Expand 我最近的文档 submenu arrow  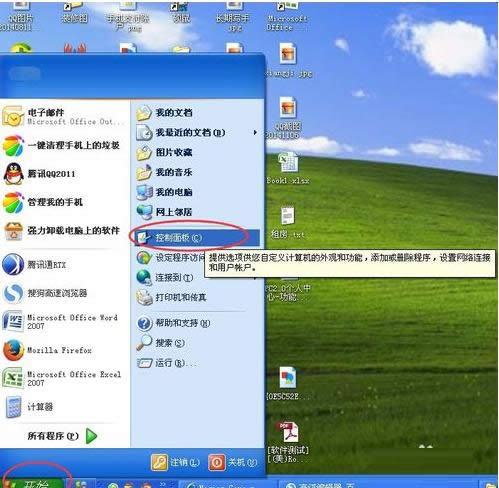[x=255, y=132]
